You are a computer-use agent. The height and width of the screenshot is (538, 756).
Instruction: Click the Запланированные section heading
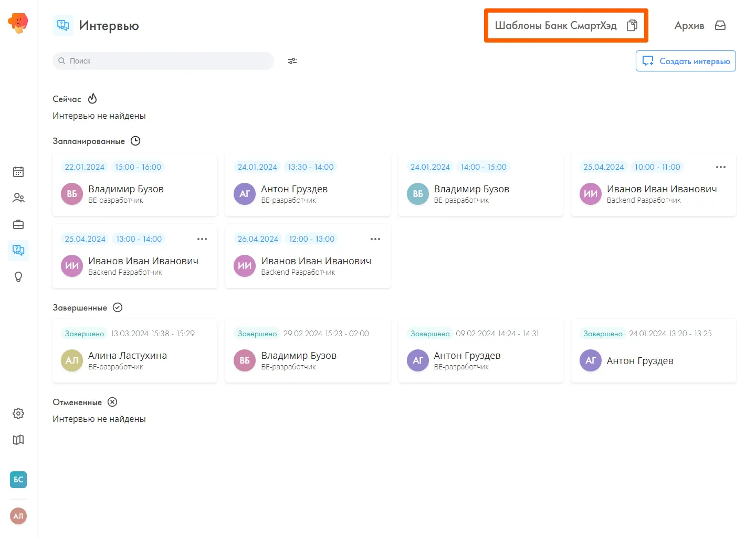click(89, 141)
